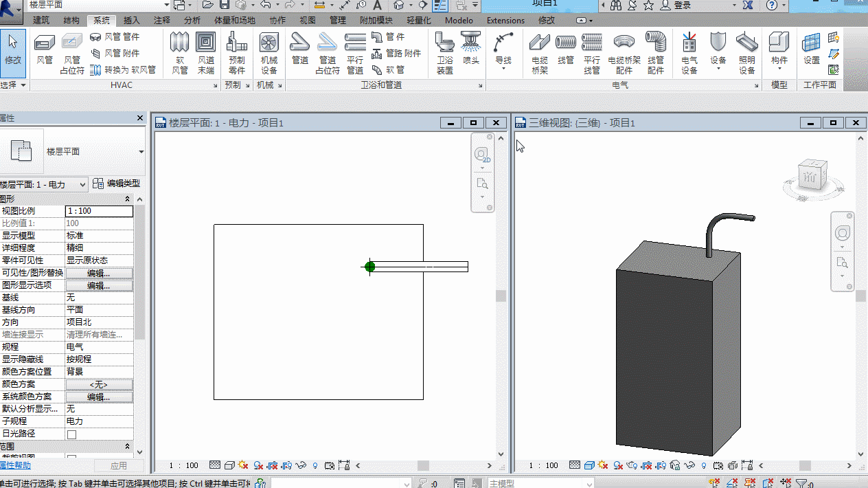Image resolution: width=868 pixels, height=488 pixels.
Task: Toggle the 日光路径 checkbox
Action: pyautogui.click(x=71, y=434)
